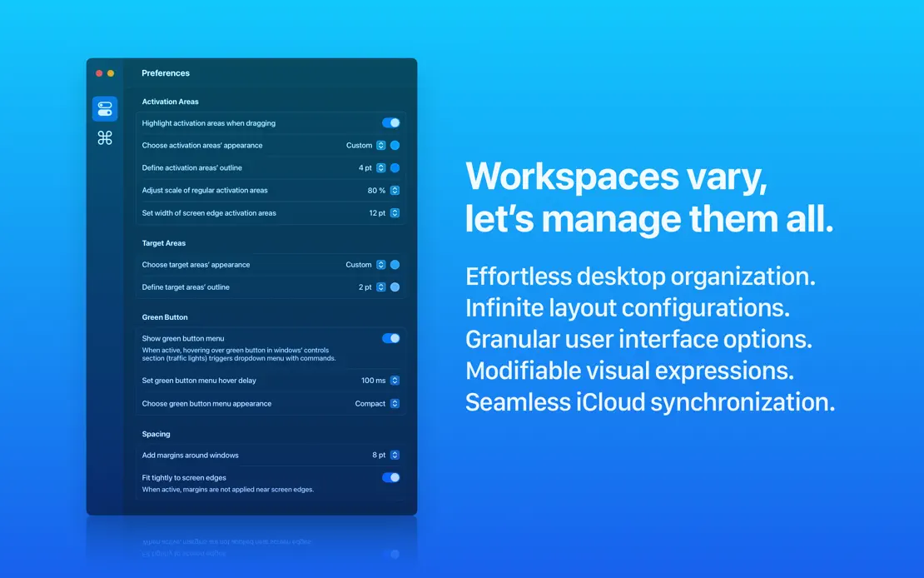The width and height of the screenshot is (924, 578).
Task: Click the Green Button section heading
Action: [x=165, y=316]
